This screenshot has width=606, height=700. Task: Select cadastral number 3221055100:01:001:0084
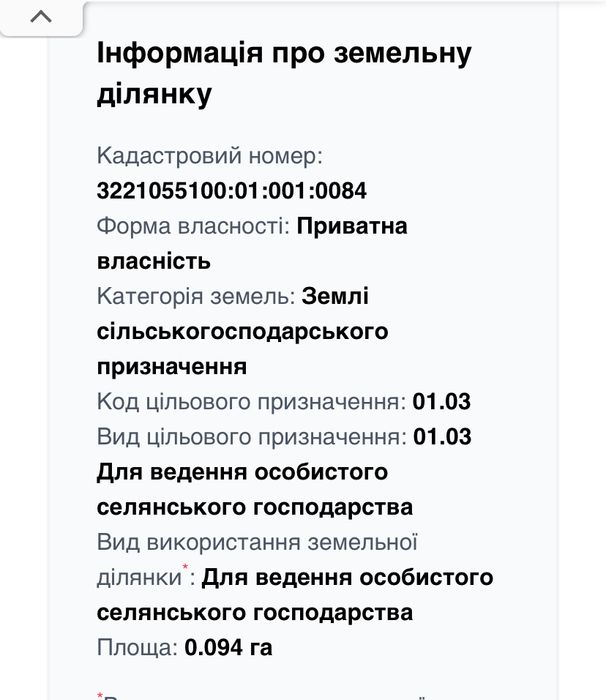pos(225,191)
